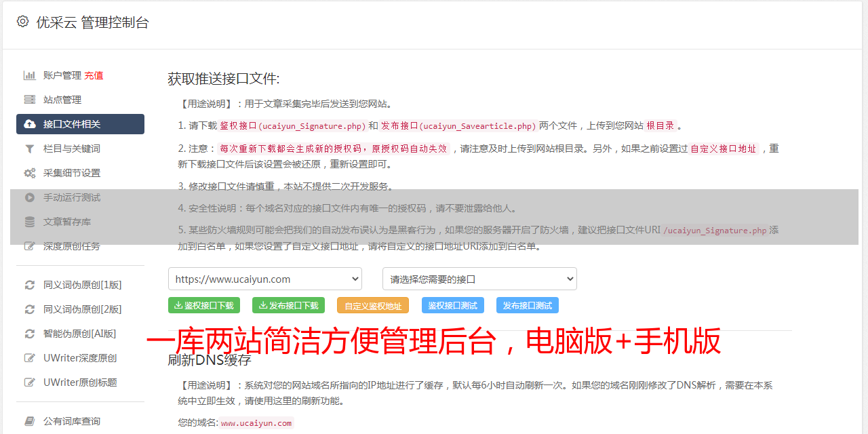Click the blue 鉴权接口测试 button
This screenshot has height=434, width=868.
453,305
